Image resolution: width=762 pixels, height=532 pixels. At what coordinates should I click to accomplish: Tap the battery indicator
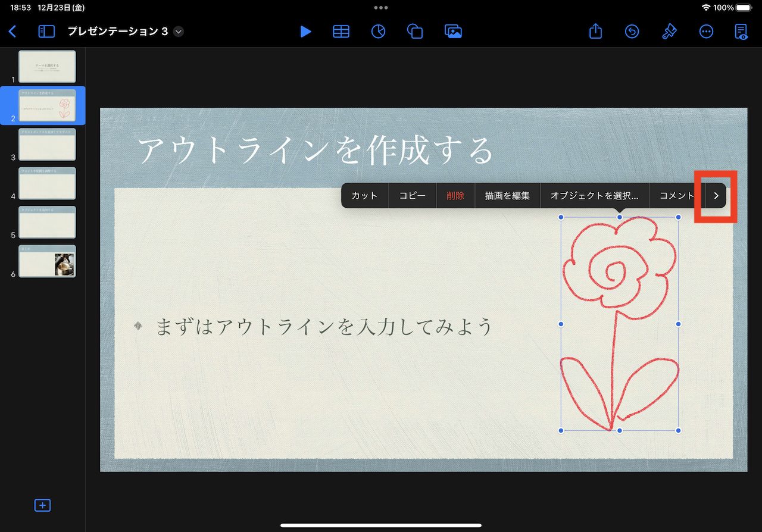click(744, 8)
